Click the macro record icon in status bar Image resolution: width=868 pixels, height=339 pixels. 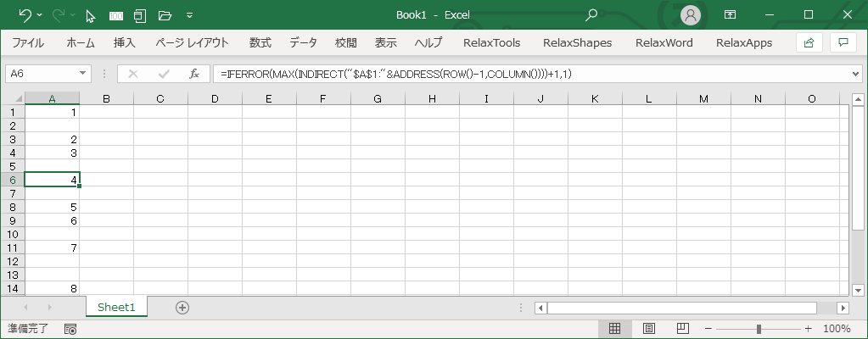[70, 329]
